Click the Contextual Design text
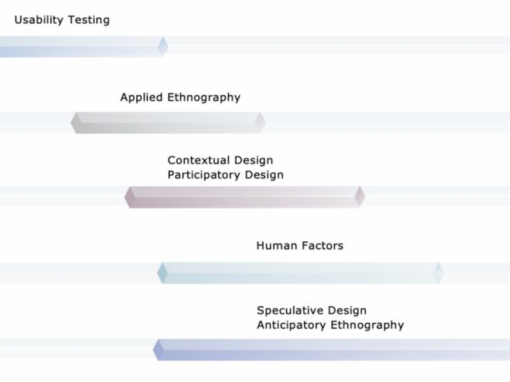Image resolution: width=510 pixels, height=382 pixels. 220,160
